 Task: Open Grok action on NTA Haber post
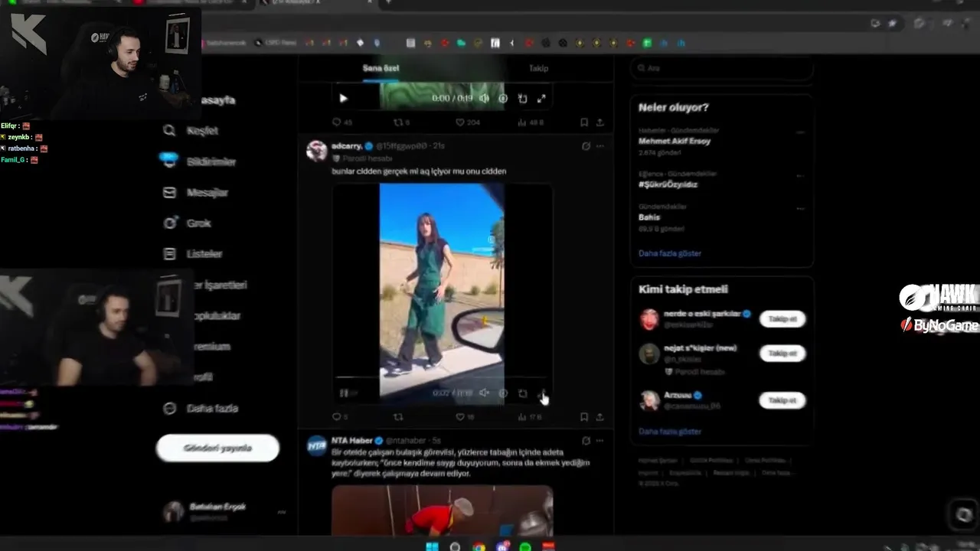click(x=586, y=441)
